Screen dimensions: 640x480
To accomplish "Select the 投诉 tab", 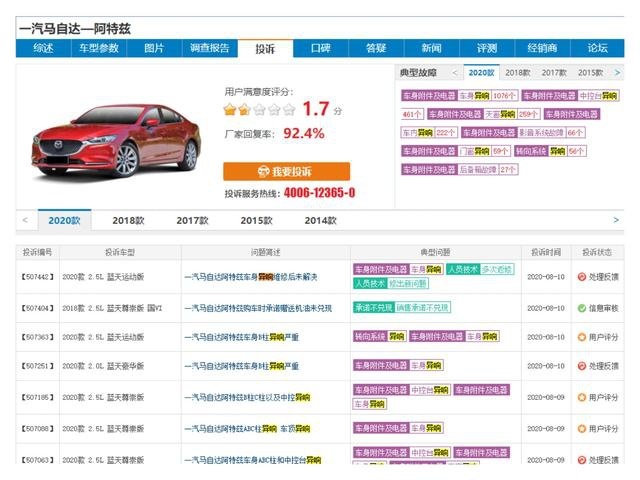I will [265, 49].
